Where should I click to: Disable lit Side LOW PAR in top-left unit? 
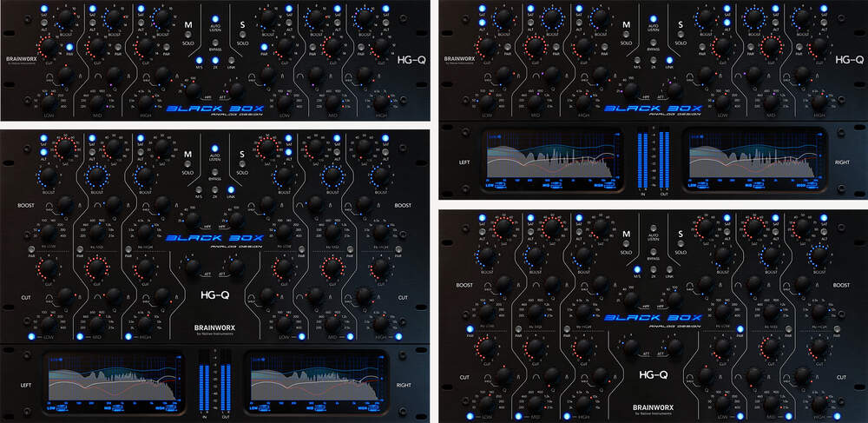click(264, 47)
